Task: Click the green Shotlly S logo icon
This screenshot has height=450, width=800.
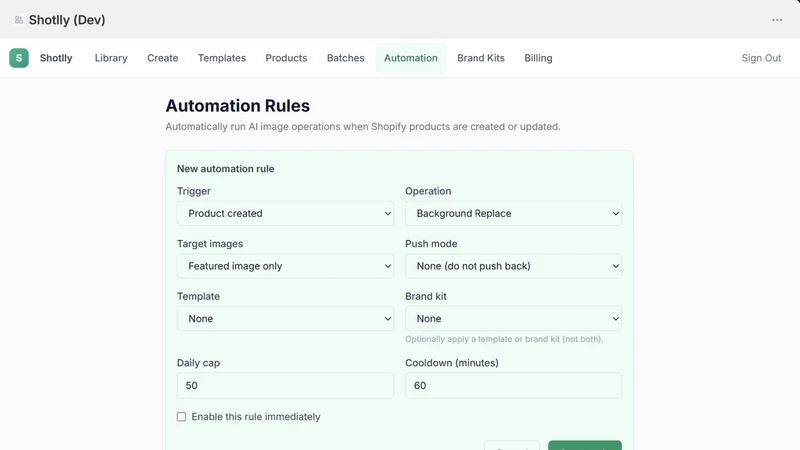Action: pos(19,58)
